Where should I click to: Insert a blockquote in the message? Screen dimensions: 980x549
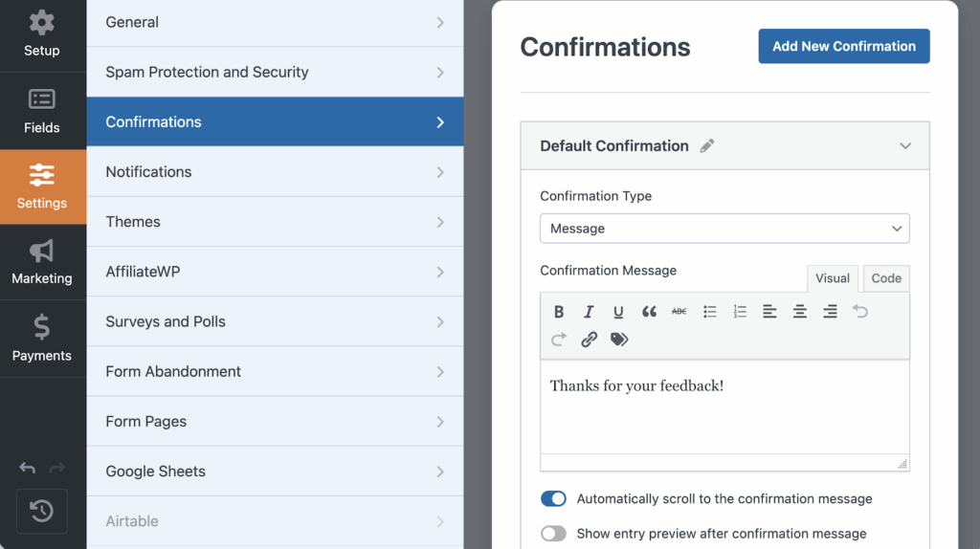tap(649, 312)
